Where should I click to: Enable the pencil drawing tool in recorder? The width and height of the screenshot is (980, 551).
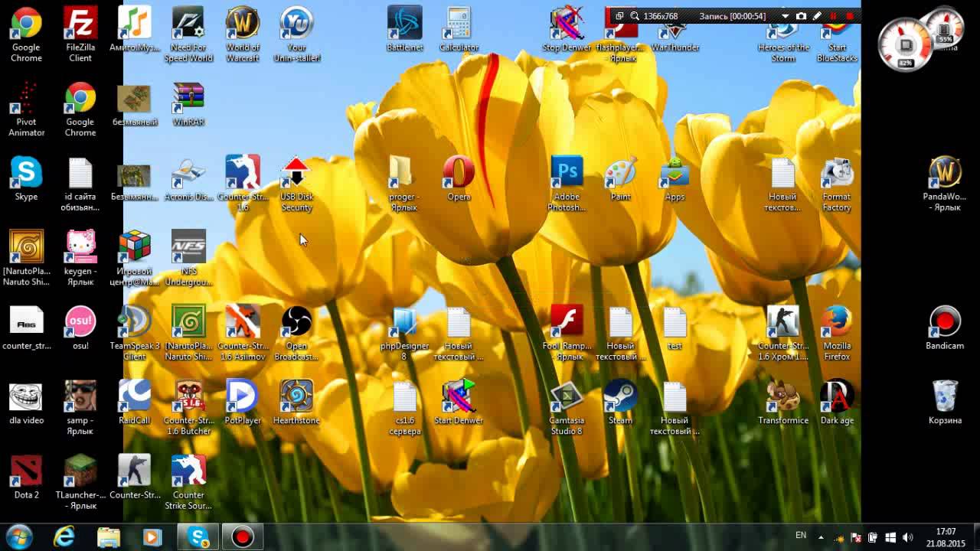tap(817, 16)
